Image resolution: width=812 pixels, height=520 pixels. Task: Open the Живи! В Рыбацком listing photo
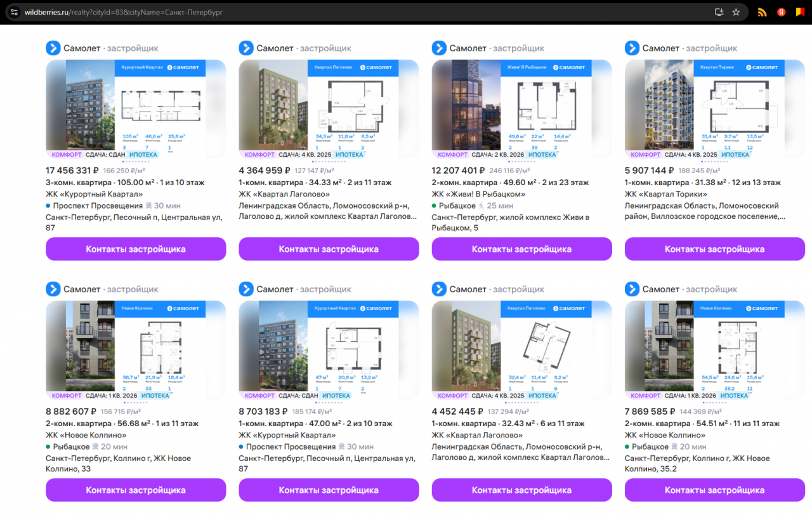[x=522, y=108]
